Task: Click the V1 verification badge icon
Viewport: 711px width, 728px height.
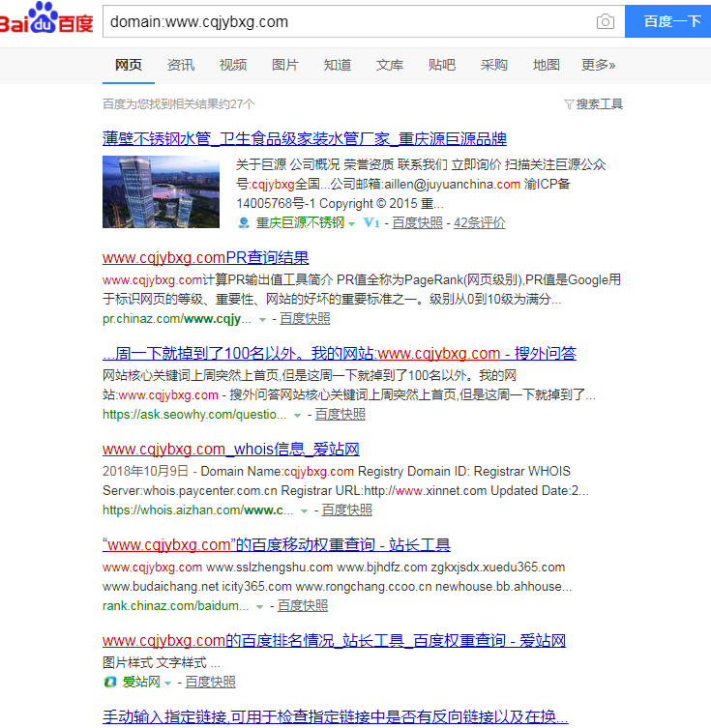Action: 370,223
